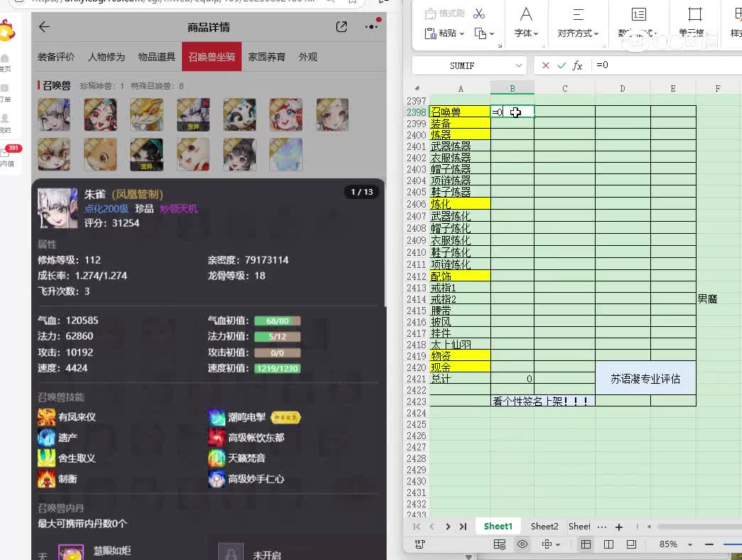Select the second beast avatar in first row

coord(100,114)
